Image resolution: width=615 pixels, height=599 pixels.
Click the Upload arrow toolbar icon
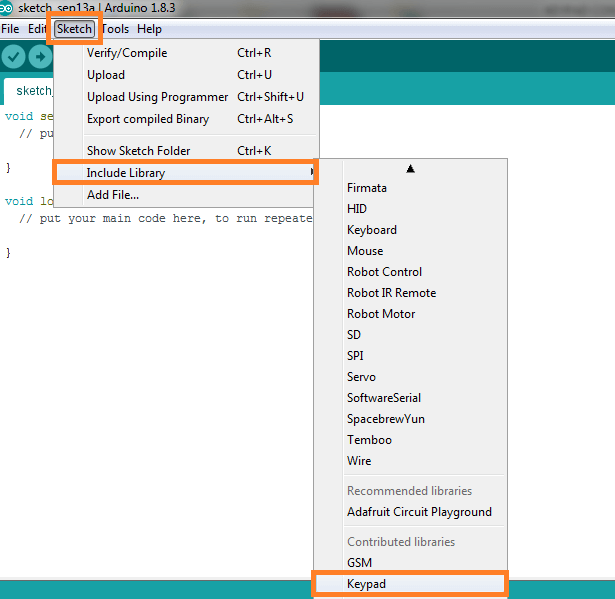coord(40,57)
